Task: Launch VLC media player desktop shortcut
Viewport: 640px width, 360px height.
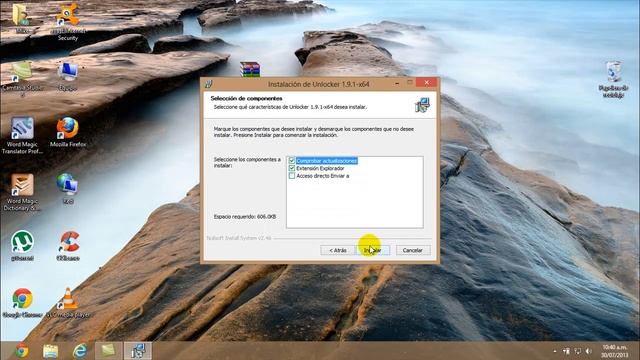Action: (x=68, y=302)
